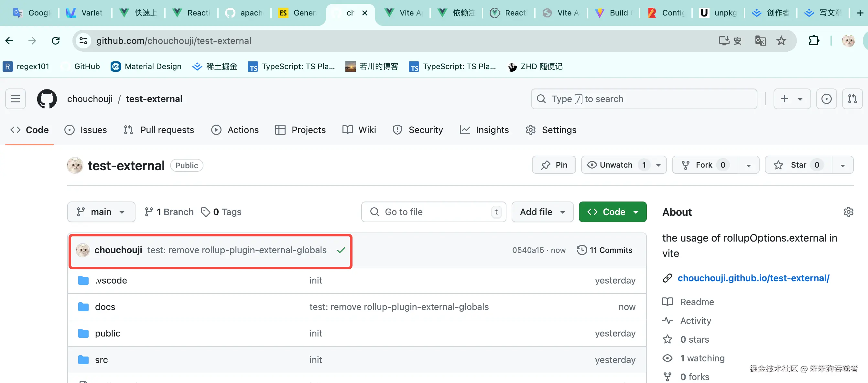868x383 pixels.
Task: Open the browser extensions puzzle icon
Action: click(814, 41)
